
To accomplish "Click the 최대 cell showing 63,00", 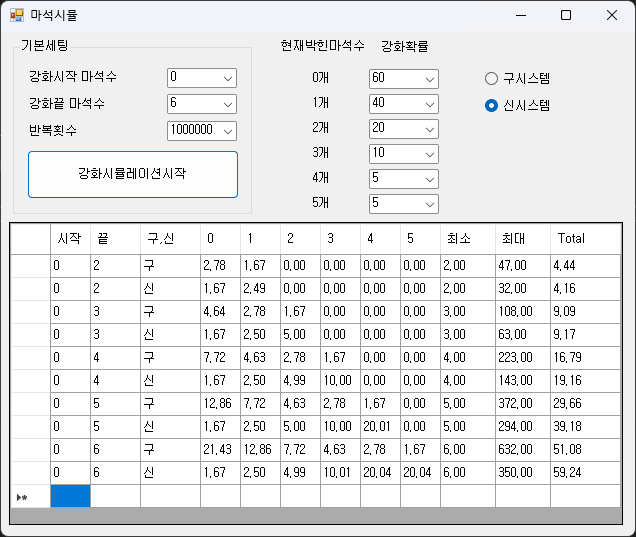I will 523,335.
